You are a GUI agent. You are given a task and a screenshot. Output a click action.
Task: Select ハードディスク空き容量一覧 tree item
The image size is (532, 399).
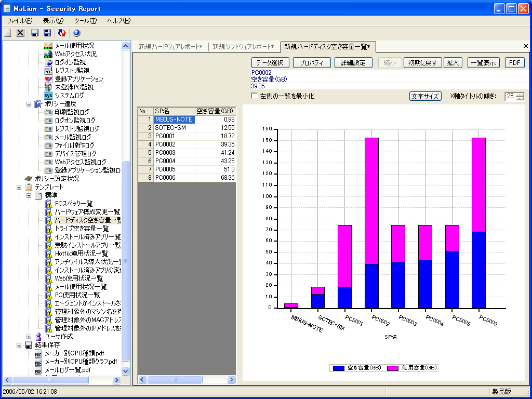(88, 220)
